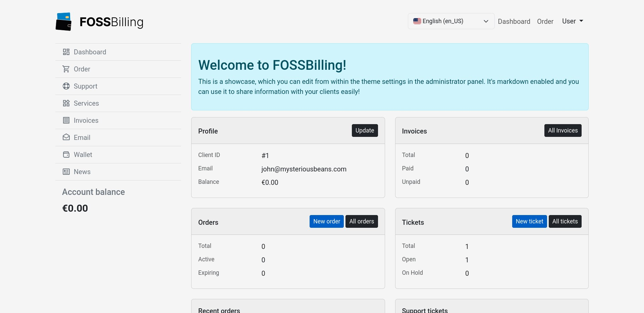This screenshot has height=313, width=644.
Task: Go to Wallet in the sidebar
Action: pos(118,155)
